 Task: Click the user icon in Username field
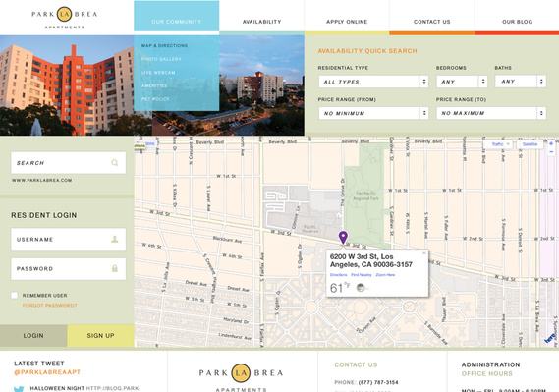coord(114,239)
